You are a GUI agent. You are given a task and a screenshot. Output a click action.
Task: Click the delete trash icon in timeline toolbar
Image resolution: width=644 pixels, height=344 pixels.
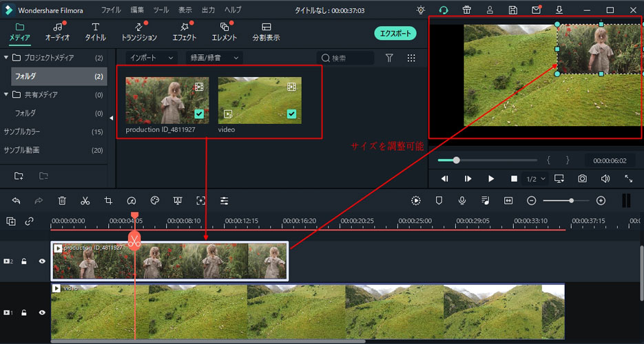click(62, 201)
